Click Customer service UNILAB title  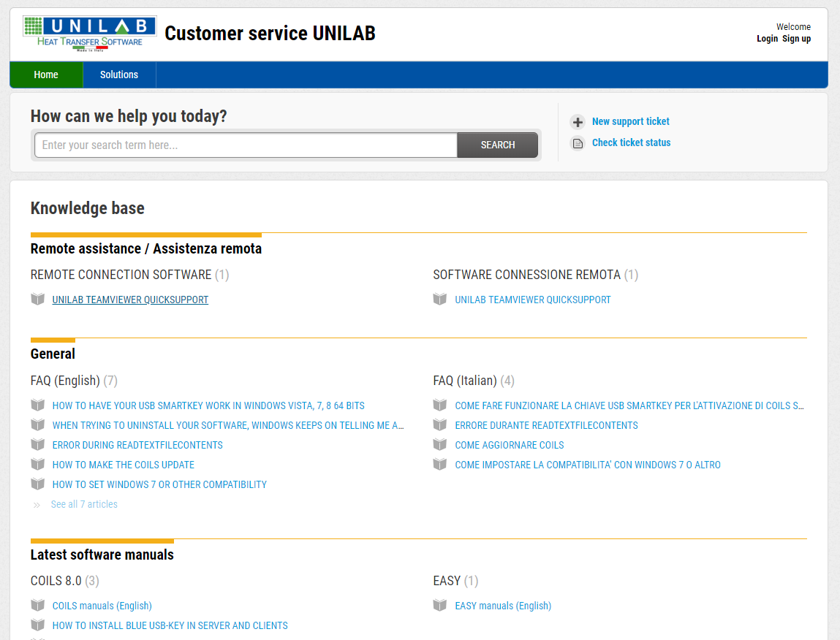270,33
